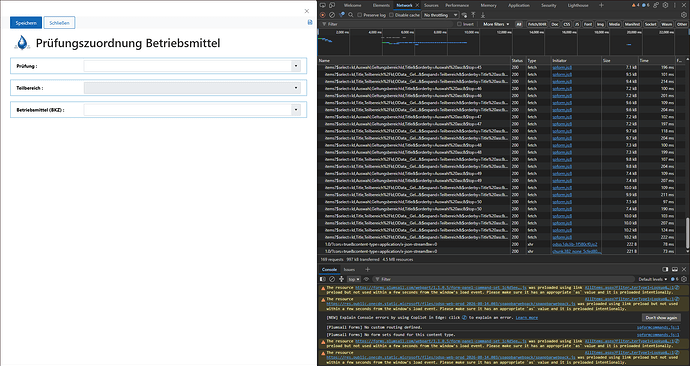Click Export HAR download arrow icon
Viewport: 690px width, 366px height.
point(483,15)
